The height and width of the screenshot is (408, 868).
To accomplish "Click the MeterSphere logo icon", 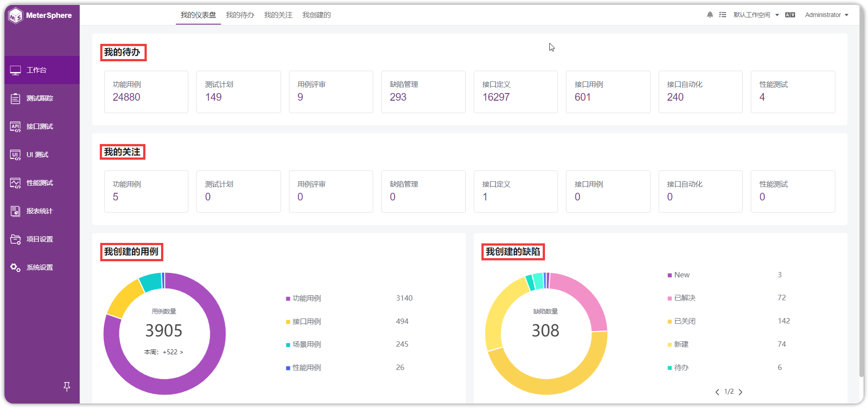I will tap(16, 16).
